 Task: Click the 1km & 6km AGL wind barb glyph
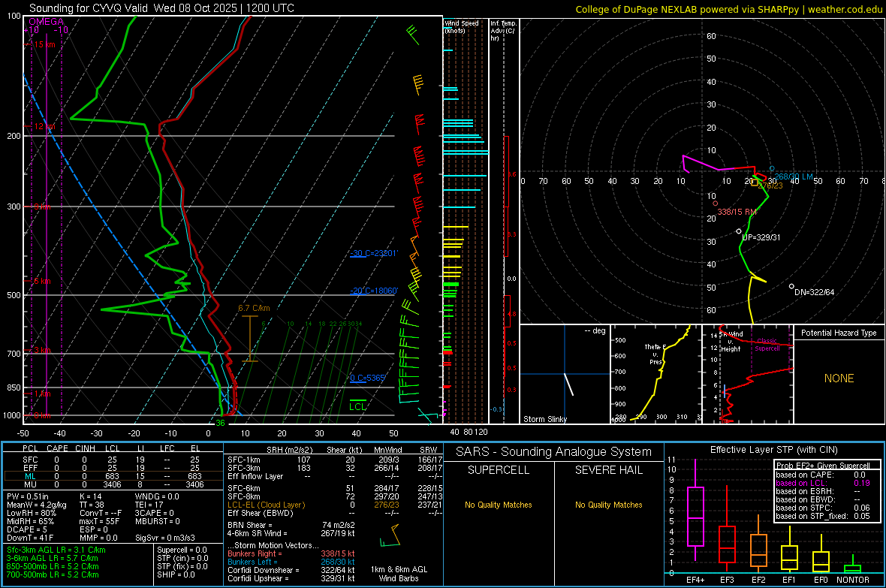pos(390,536)
